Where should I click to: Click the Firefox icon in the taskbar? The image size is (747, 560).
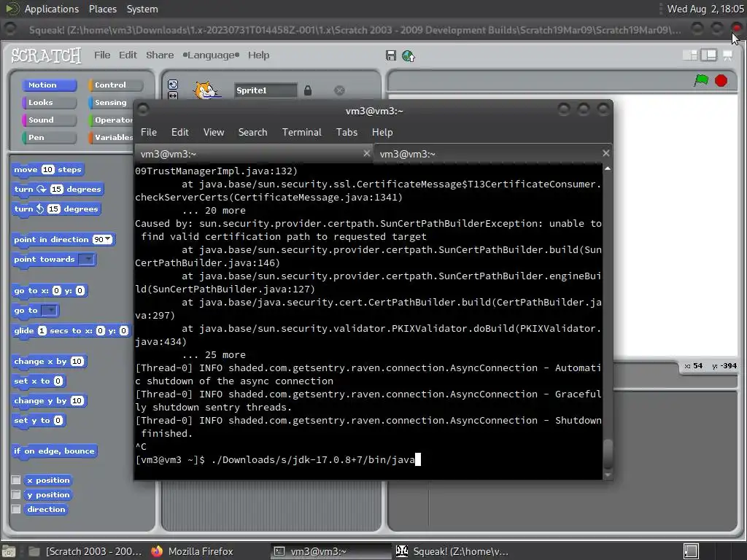pyautogui.click(x=157, y=551)
